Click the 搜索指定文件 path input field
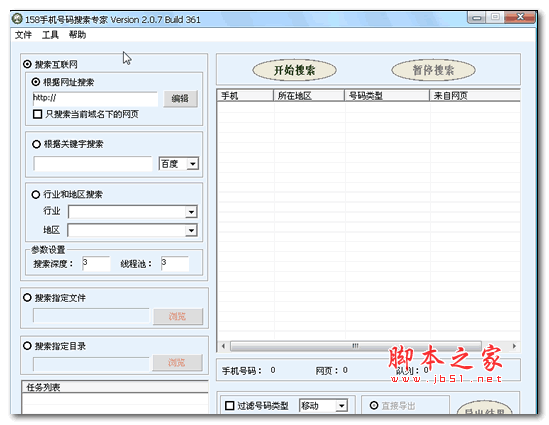 tap(91, 315)
